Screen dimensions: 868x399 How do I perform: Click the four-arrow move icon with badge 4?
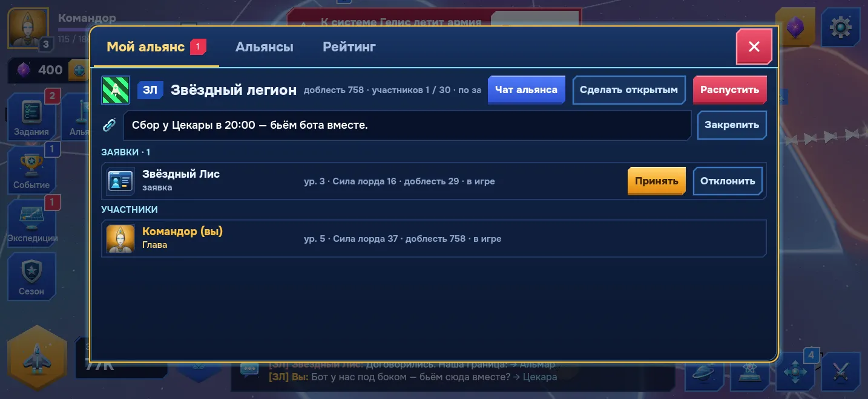pos(794,371)
